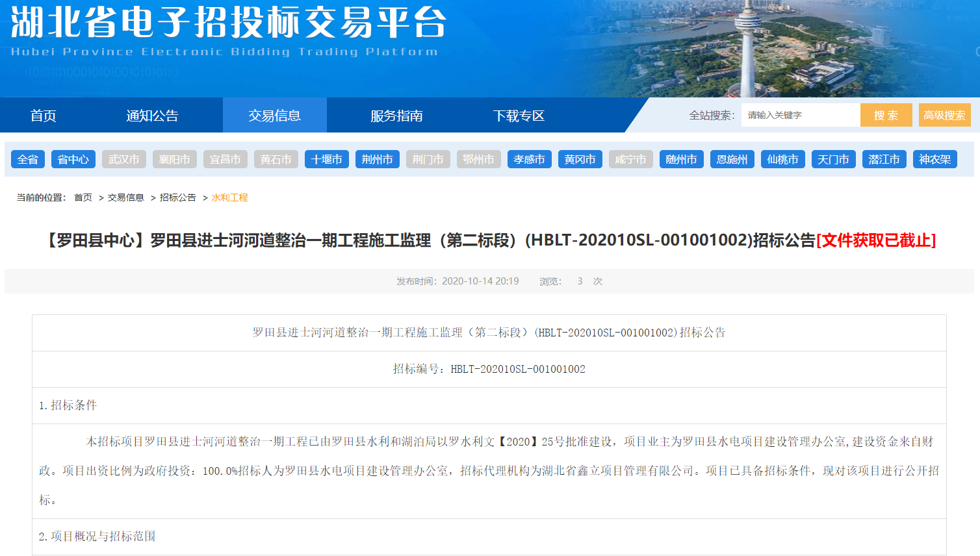Choose the 省中心 region filter
The width and height of the screenshot is (980, 556).
[73, 159]
